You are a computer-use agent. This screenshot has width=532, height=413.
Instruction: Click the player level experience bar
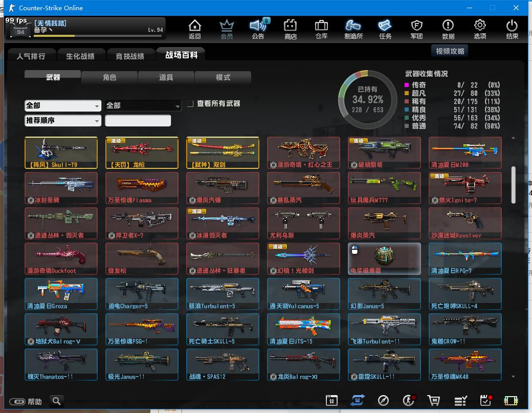pos(98,36)
